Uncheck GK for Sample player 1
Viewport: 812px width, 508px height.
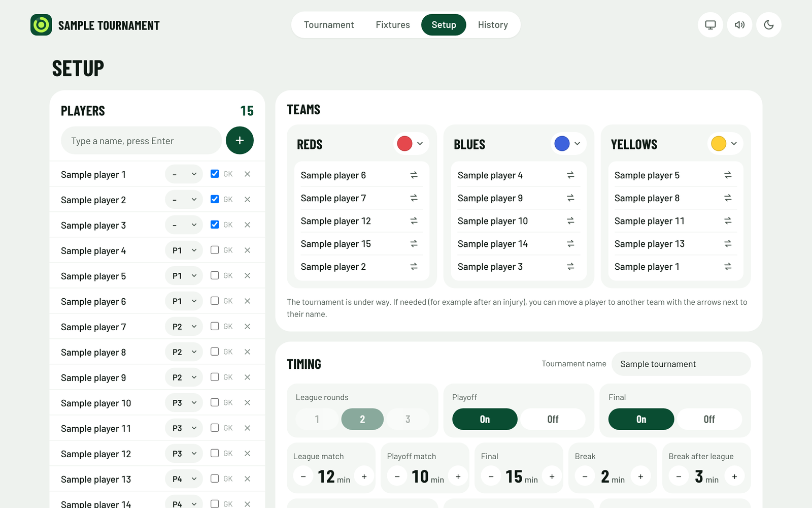(x=215, y=174)
